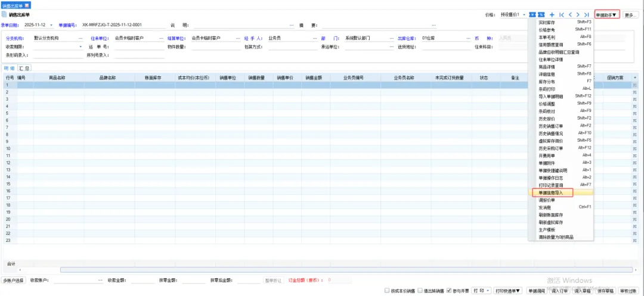Screen dimensions: 644x296
Task: Switch to the 汇总 tab
Action: 24,68
